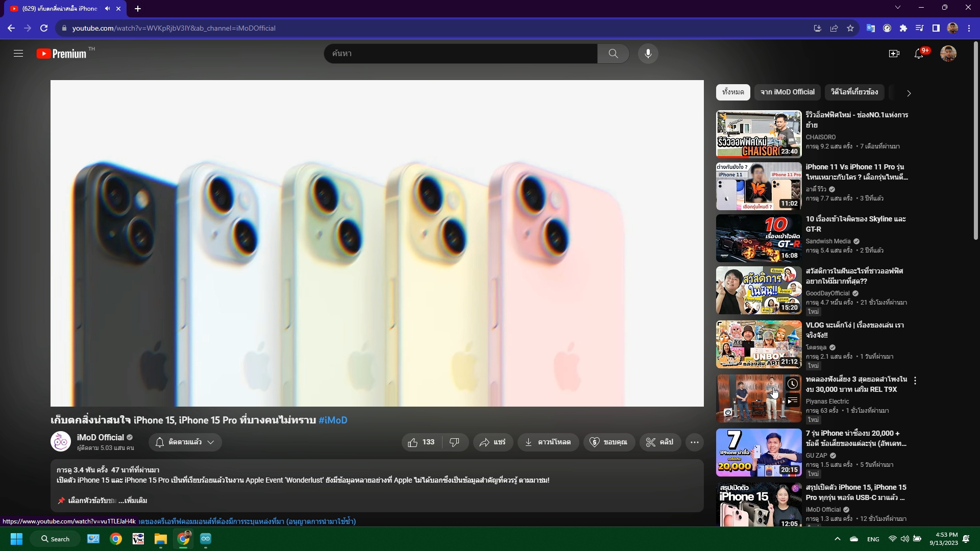Dislike the video with thumbs down
This screenshot has height=551, width=980.
(454, 442)
